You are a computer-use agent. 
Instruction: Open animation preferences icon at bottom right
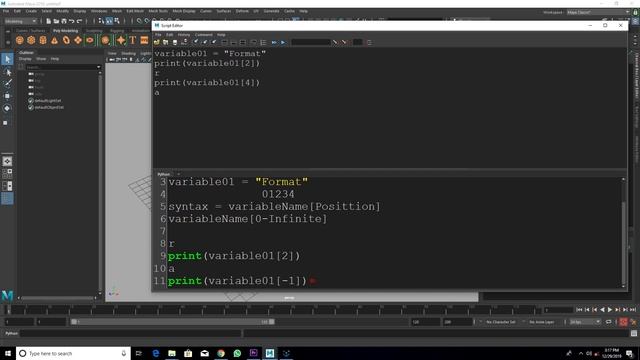click(633, 322)
